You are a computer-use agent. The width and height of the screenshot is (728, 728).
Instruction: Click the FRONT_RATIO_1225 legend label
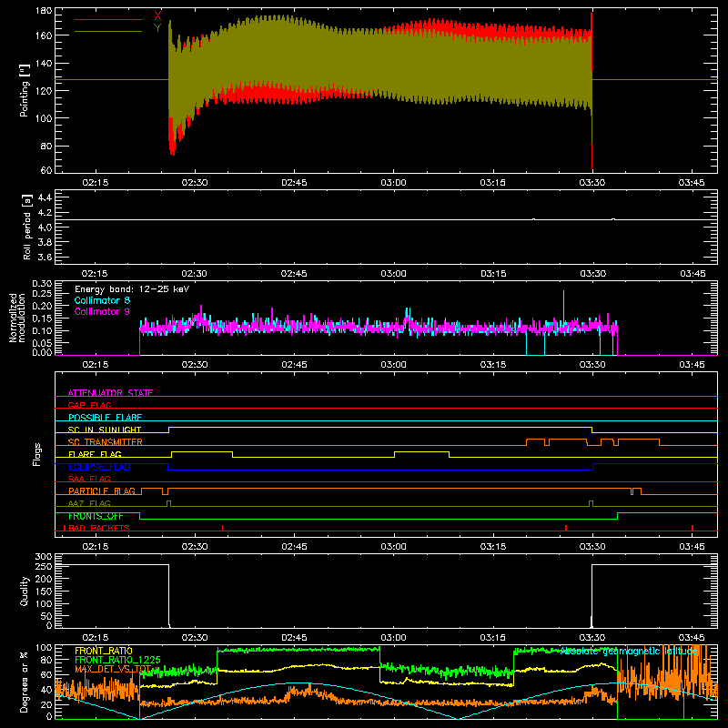point(118,660)
